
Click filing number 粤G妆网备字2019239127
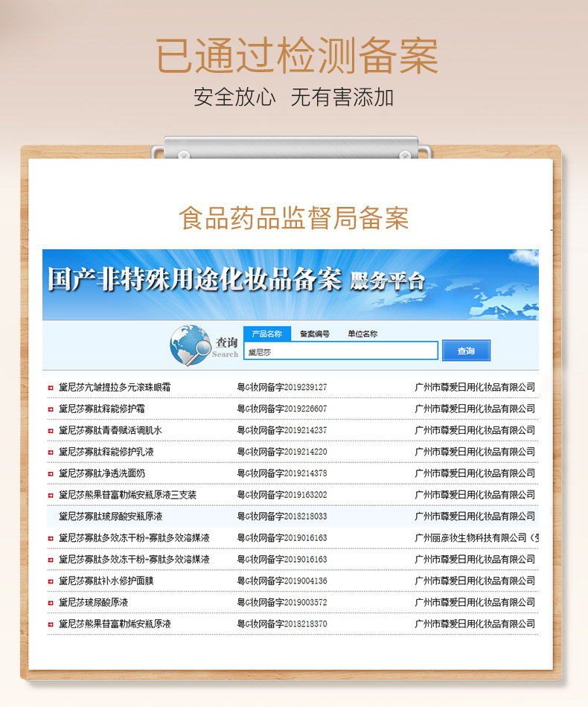tap(282, 387)
